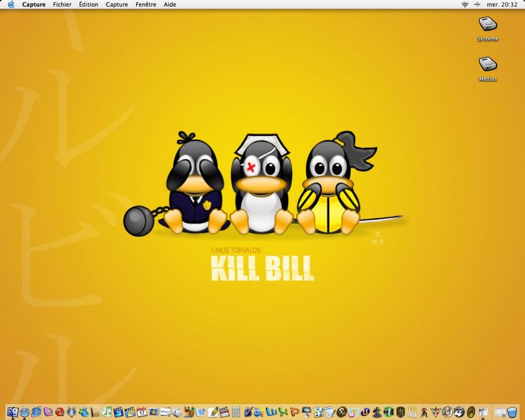Image resolution: width=525 pixels, height=420 pixels.
Task: Open Microsoft PowerPoint from the dock
Action: pyautogui.click(x=295, y=412)
